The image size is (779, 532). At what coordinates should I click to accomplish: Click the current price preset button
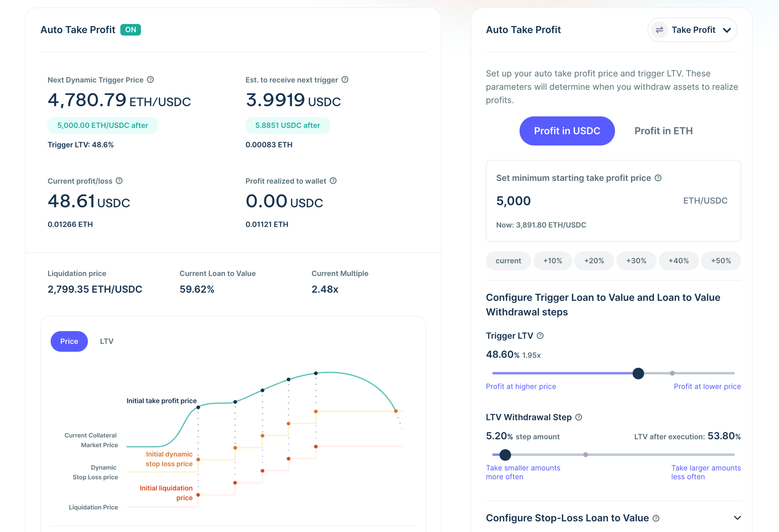(508, 261)
